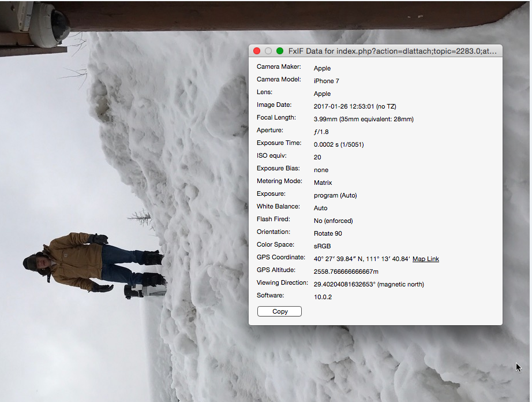This screenshot has width=532, height=402.
Task: Select the Metering Mode value Matrix
Action: tap(323, 183)
